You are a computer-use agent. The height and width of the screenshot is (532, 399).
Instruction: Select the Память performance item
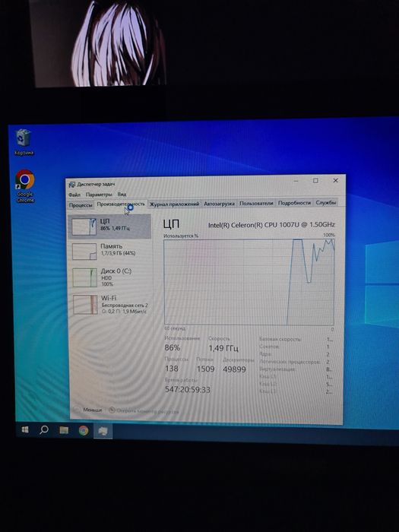click(x=110, y=251)
